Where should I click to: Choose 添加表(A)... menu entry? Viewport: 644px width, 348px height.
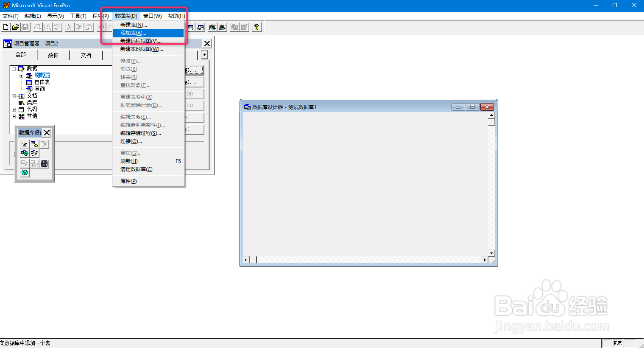coord(148,33)
